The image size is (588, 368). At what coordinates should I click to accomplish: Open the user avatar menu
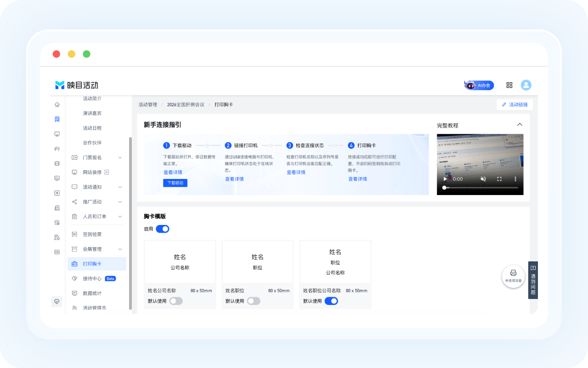526,85
